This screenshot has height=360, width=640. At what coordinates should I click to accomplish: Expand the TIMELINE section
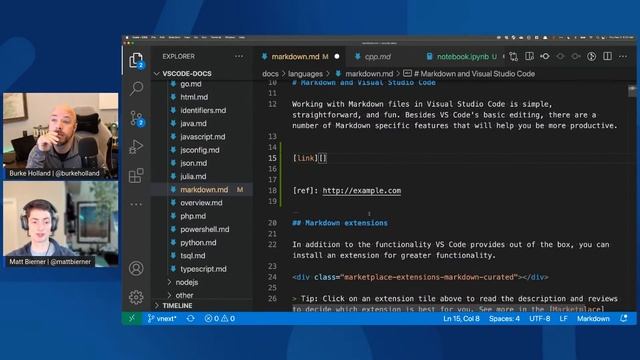(177, 305)
